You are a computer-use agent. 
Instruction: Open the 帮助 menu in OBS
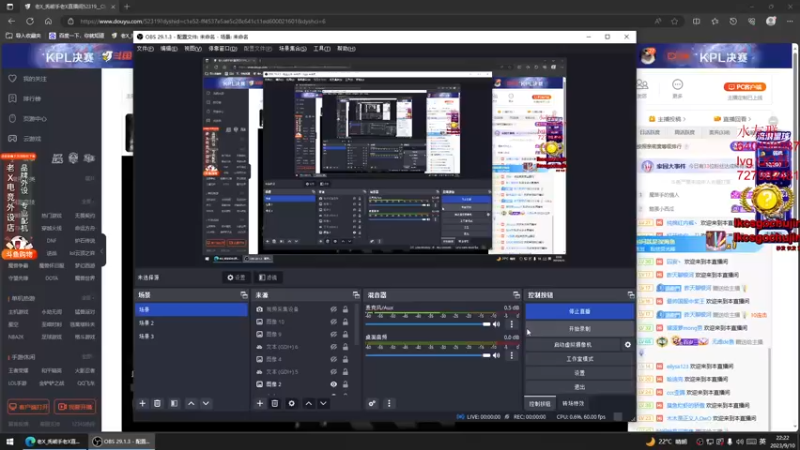click(346, 48)
